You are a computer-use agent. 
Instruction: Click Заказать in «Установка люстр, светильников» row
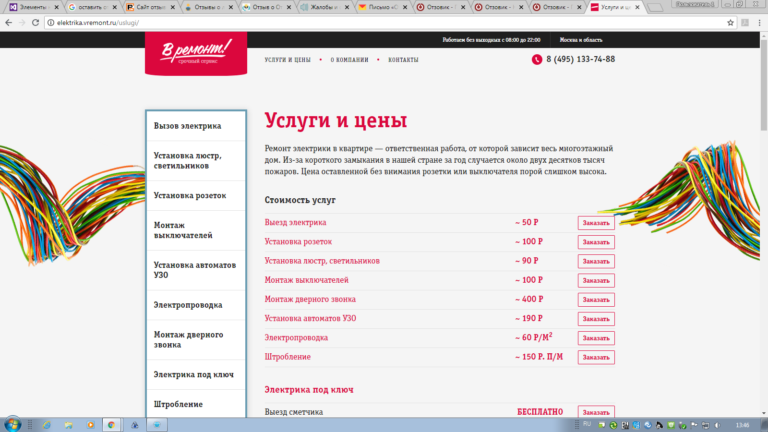tap(596, 261)
